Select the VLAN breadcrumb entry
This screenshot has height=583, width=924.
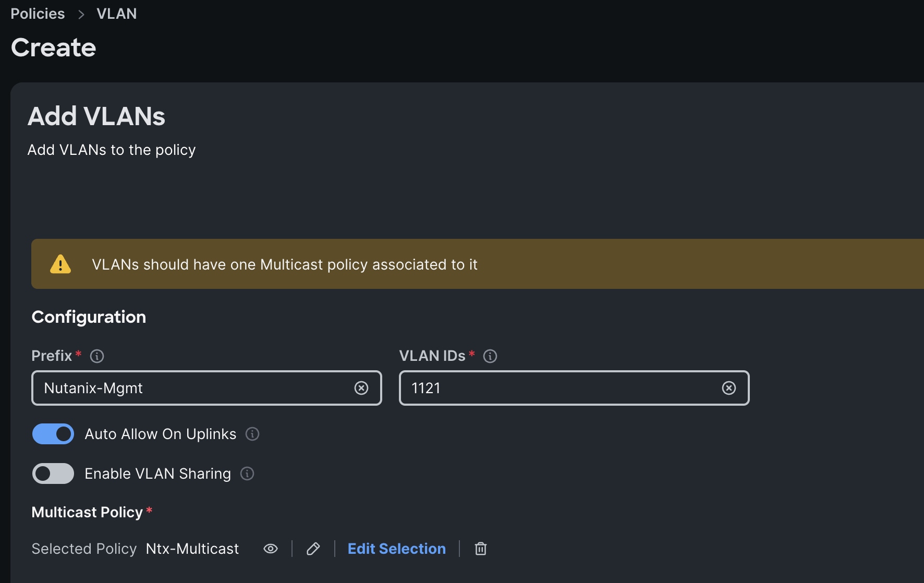coord(116,14)
